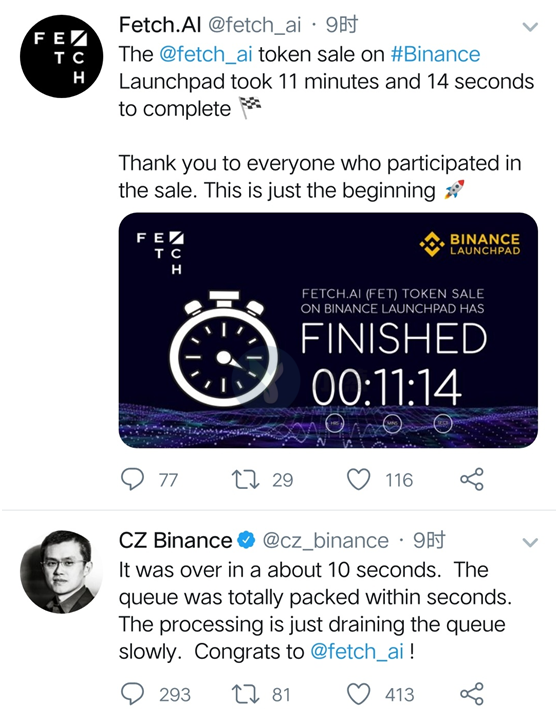Image resolution: width=558 pixels, height=723 pixels.
Task: Reply to the Fetch.AI tweet
Action: click(x=132, y=480)
